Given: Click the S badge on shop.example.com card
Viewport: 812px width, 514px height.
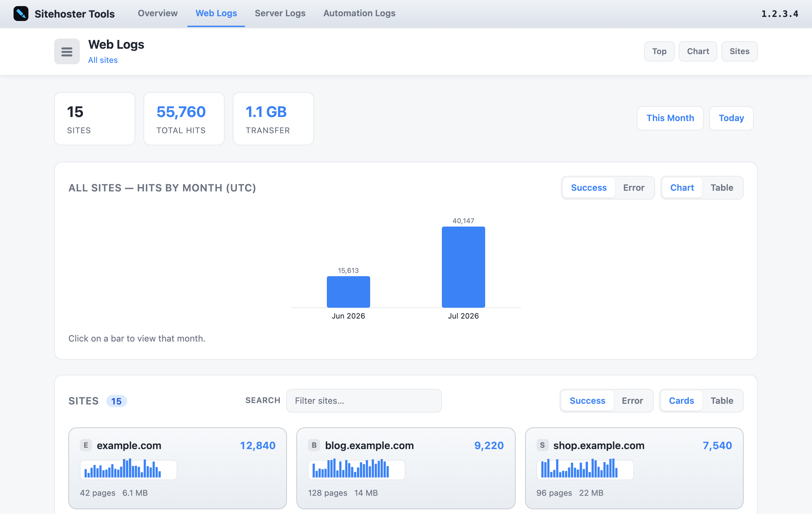Looking at the screenshot, I should pyautogui.click(x=542, y=445).
